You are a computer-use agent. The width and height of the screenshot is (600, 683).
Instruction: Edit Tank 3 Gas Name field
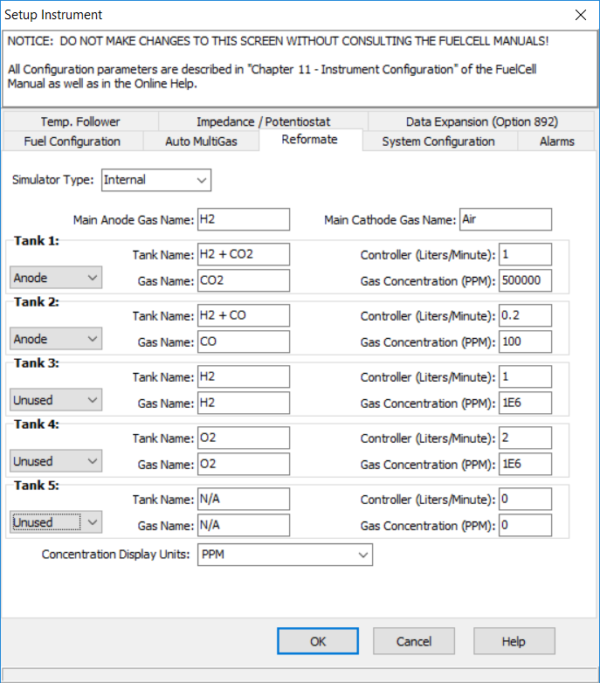point(244,403)
